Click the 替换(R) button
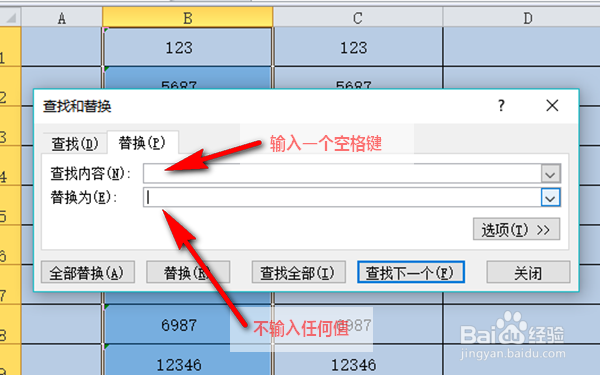Viewport: 600px width, 375px height. 188,272
